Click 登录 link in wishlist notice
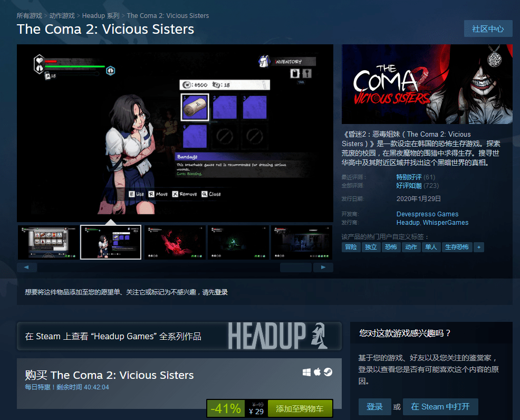 point(221,292)
